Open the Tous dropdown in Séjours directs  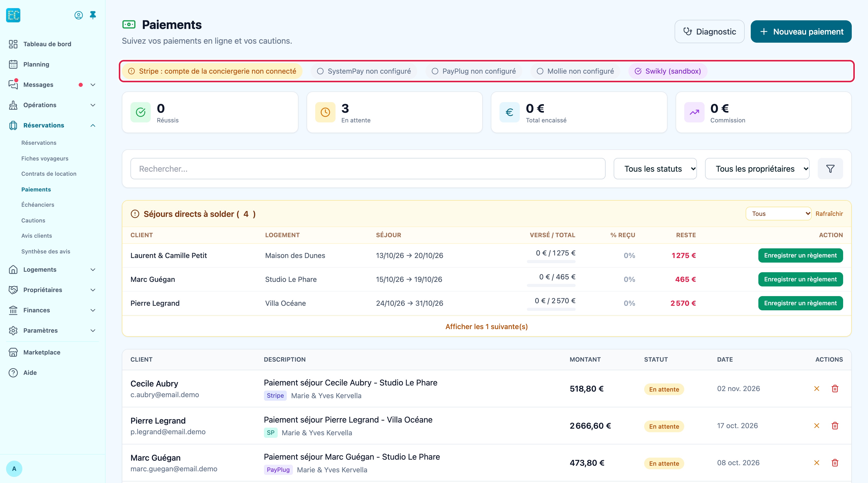tap(778, 214)
